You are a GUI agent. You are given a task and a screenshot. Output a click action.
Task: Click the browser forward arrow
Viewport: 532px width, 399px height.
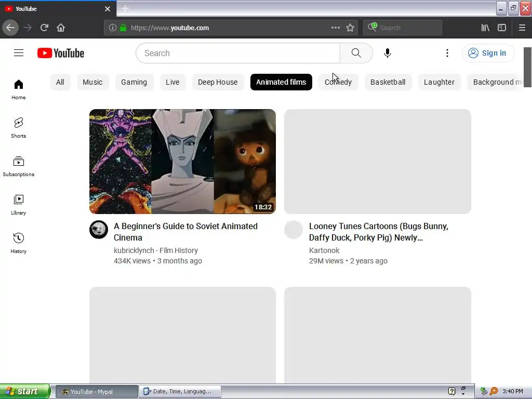pyautogui.click(x=28, y=28)
